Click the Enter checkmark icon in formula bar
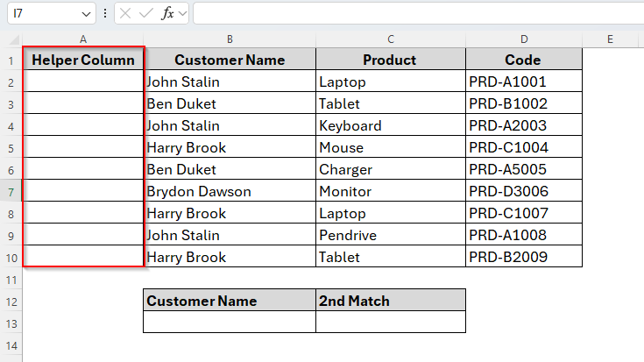Image resolution: width=644 pixels, height=362 pixels. click(146, 13)
